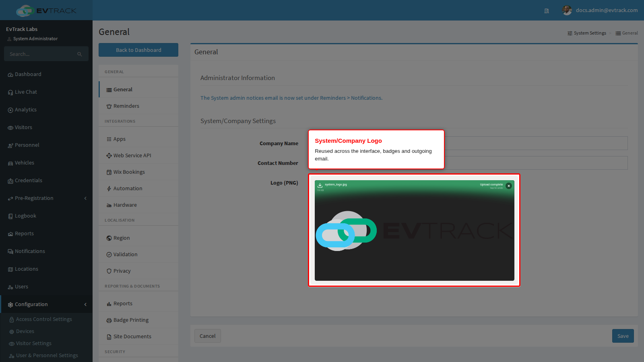This screenshot has width=644, height=362.
Task: Select Reminders settings item
Action: click(x=138, y=106)
